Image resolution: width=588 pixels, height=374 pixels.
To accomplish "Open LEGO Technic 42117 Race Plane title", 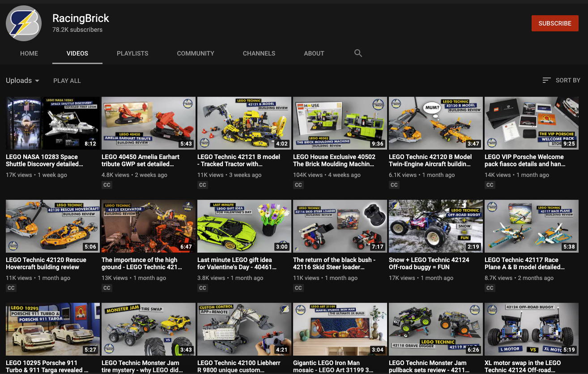I will point(524,263).
